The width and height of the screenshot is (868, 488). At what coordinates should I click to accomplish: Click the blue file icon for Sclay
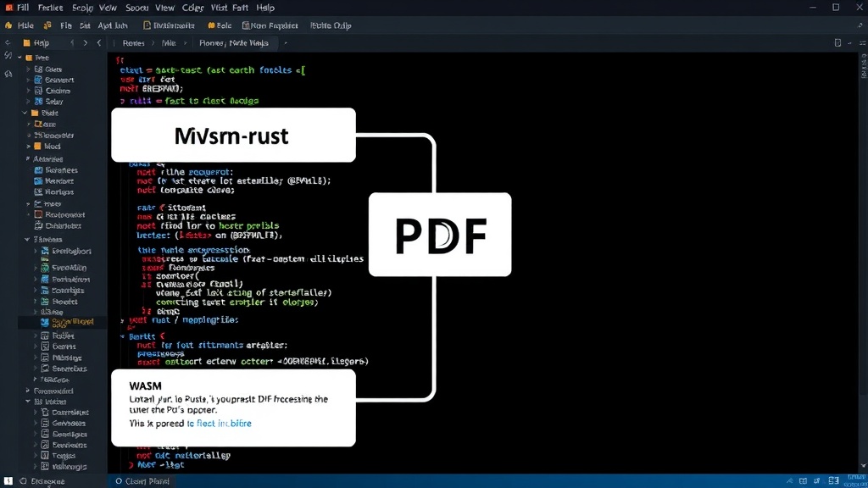(38, 102)
